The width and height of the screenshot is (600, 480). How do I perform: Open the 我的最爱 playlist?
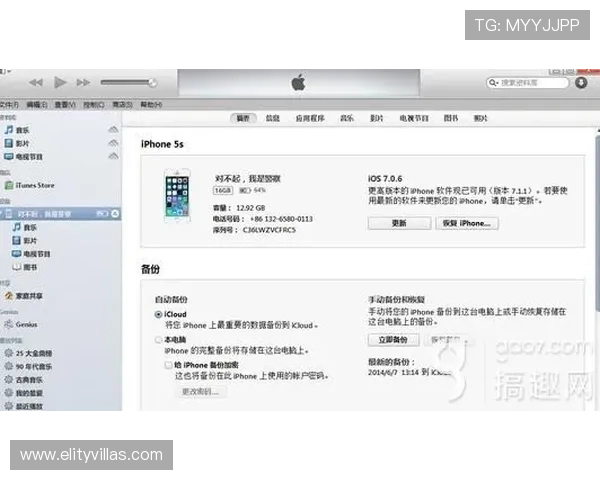click(23, 393)
